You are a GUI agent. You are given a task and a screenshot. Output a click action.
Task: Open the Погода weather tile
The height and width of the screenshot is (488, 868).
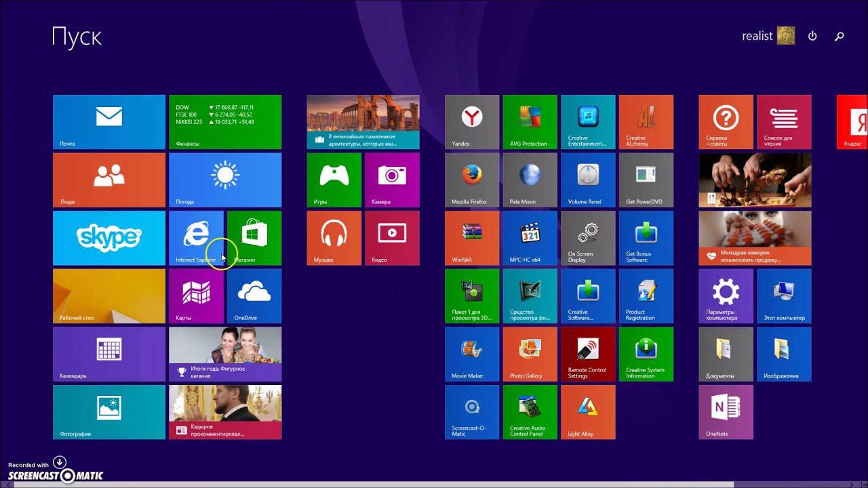225,180
